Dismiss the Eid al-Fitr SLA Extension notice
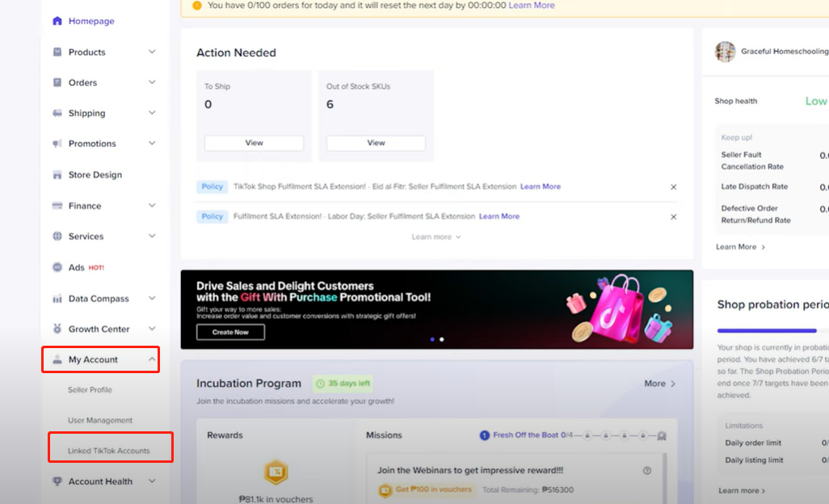829x504 pixels. click(x=673, y=186)
